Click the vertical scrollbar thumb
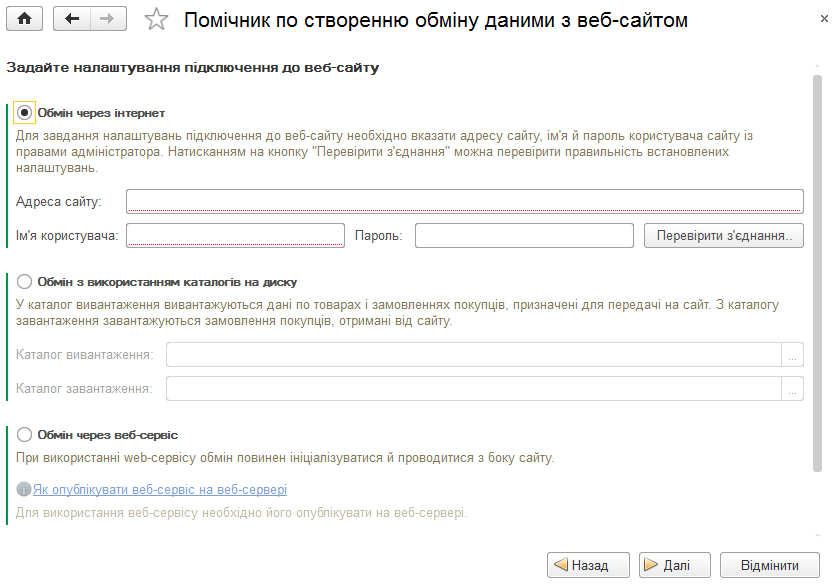This screenshot has width=832, height=584. 817,273
